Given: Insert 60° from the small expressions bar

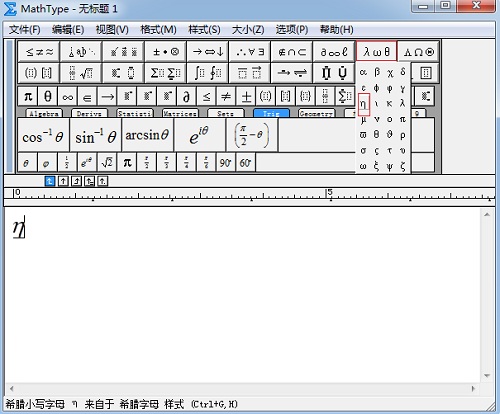Looking at the screenshot, I should (246, 162).
